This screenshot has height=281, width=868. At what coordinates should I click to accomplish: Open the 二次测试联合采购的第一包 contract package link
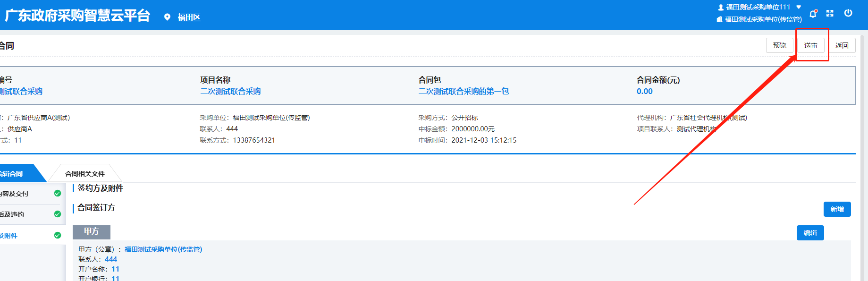tap(463, 91)
